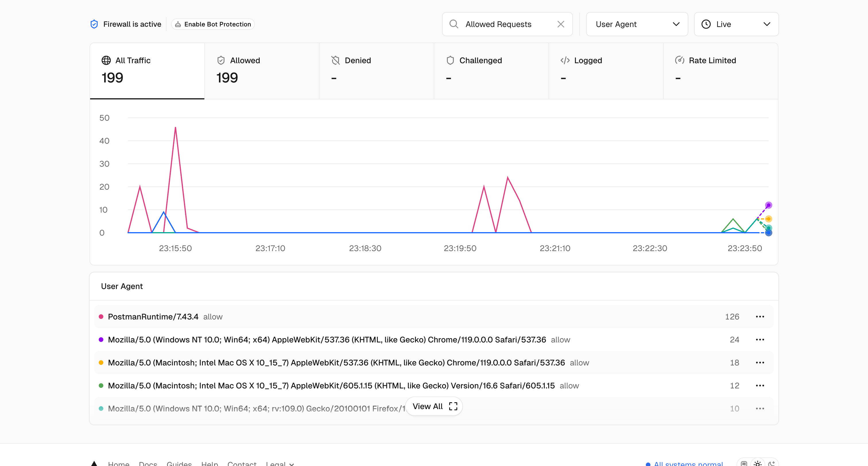Click the gauge icon beside Rate Limited

[680, 60]
